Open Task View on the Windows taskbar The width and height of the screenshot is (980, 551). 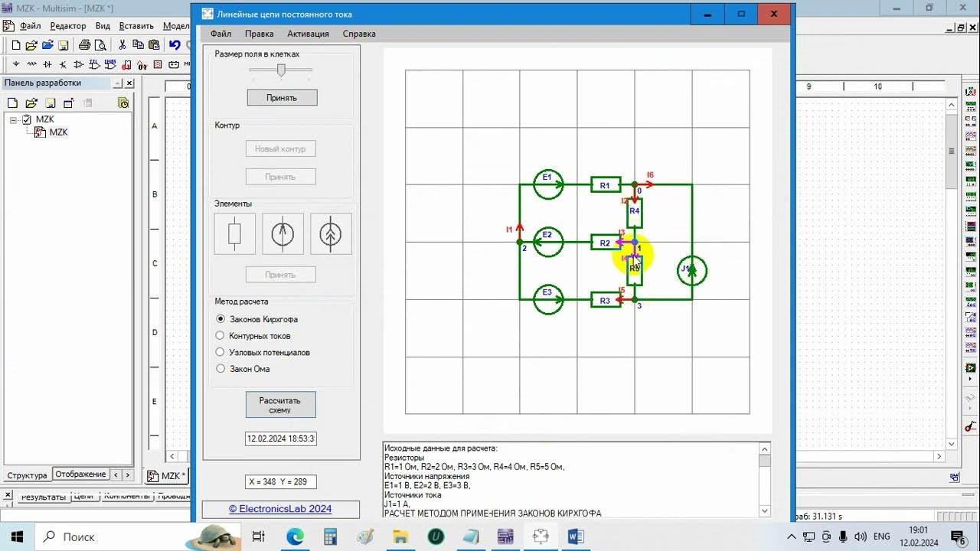point(258,536)
